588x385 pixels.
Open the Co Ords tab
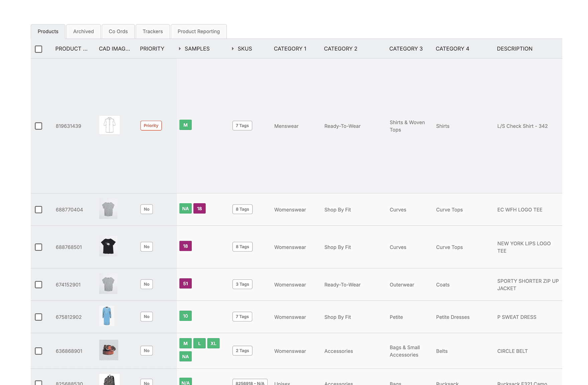(118, 31)
